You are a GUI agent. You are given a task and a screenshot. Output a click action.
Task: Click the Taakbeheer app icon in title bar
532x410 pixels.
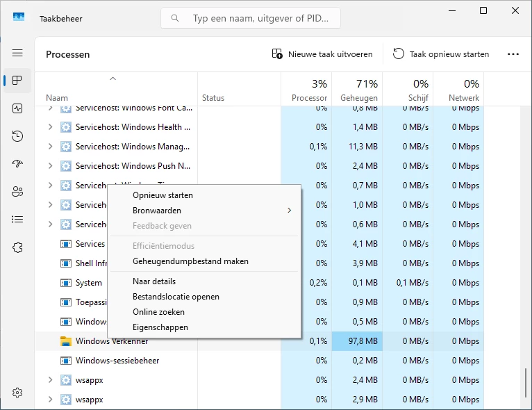click(x=19, y=17)
